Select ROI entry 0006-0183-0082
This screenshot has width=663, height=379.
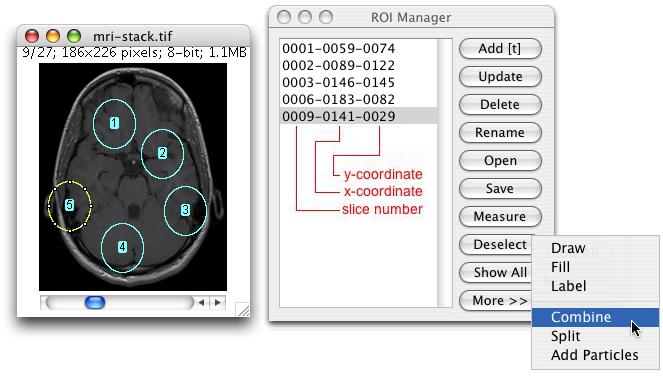pyautogui.click(x=359, y=99)
